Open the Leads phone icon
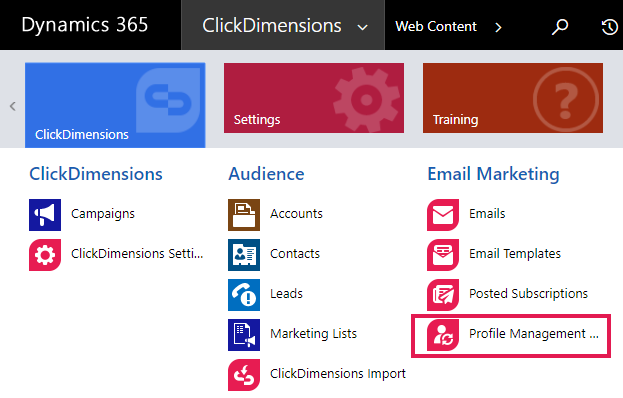The width and height of the screenshot is (623, 398). click(244, 295)
